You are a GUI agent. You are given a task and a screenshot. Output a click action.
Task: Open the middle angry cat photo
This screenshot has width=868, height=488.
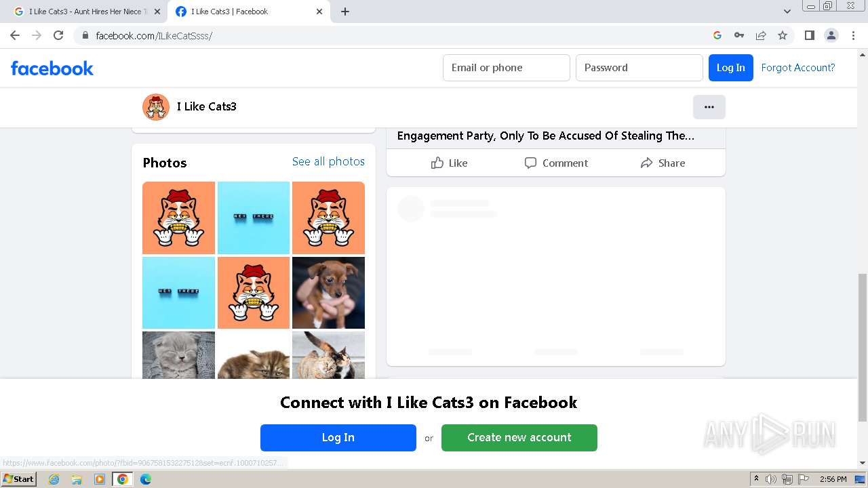pos(254,293)
